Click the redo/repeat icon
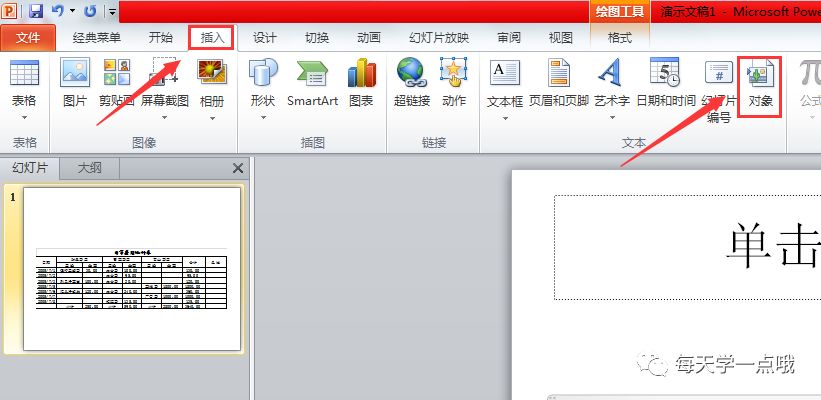The image size is (821, 400). (90, 11)
